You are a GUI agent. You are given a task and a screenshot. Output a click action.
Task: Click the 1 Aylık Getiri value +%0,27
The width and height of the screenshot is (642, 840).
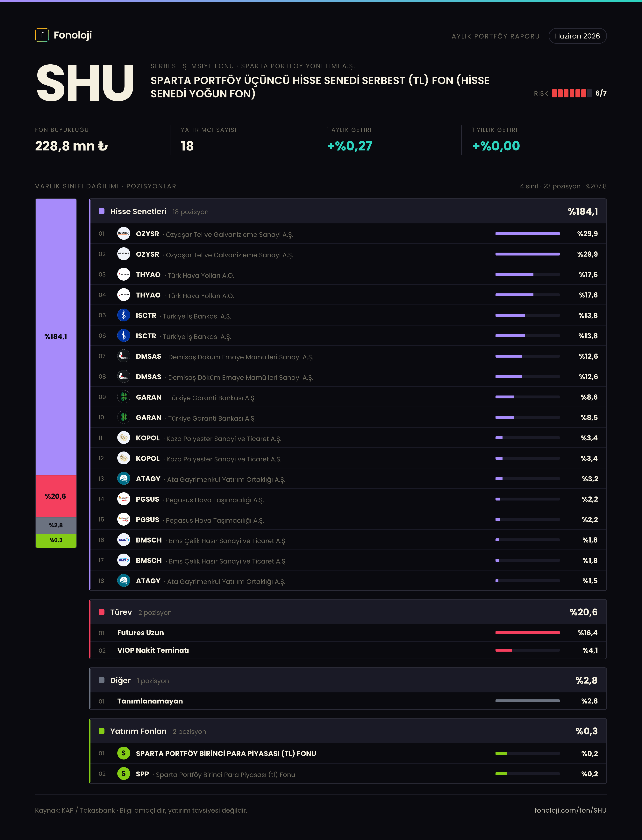coord(349,146)
